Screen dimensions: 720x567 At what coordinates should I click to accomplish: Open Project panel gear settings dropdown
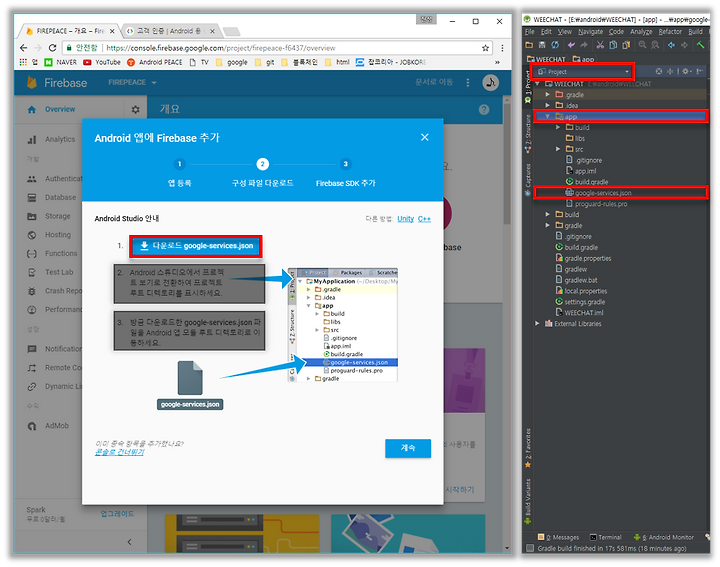click(x=686, y=72)
